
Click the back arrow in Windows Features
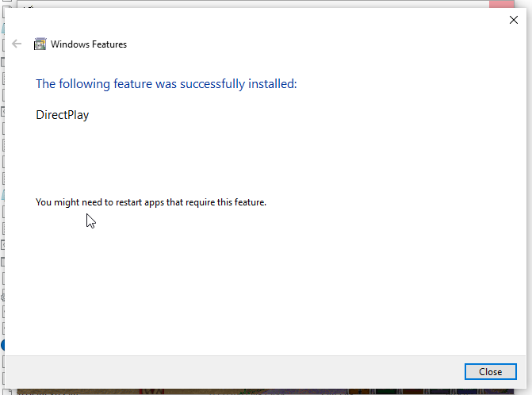point(17,44)
